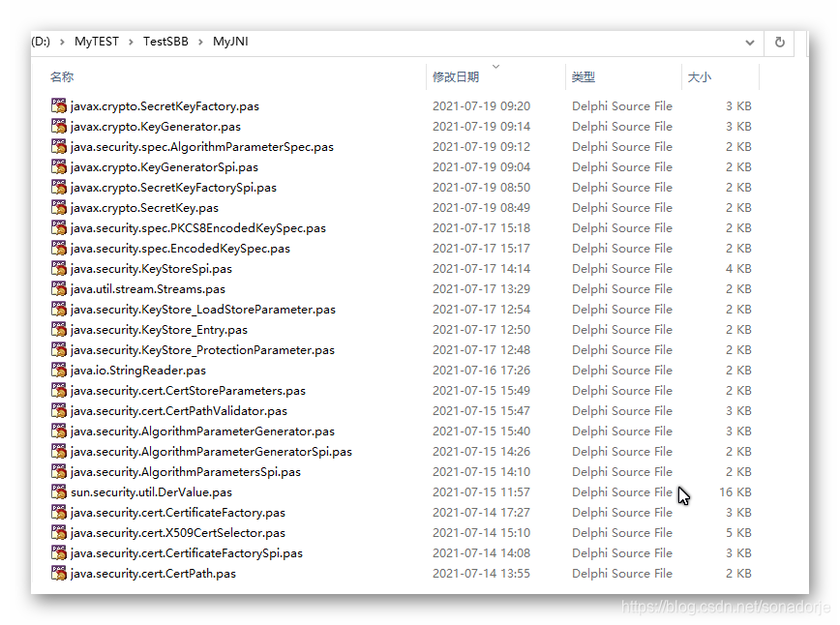Navigate to the MyTEST breadcrumb folder
Viewport: 840px width, 625px height.
97,42
